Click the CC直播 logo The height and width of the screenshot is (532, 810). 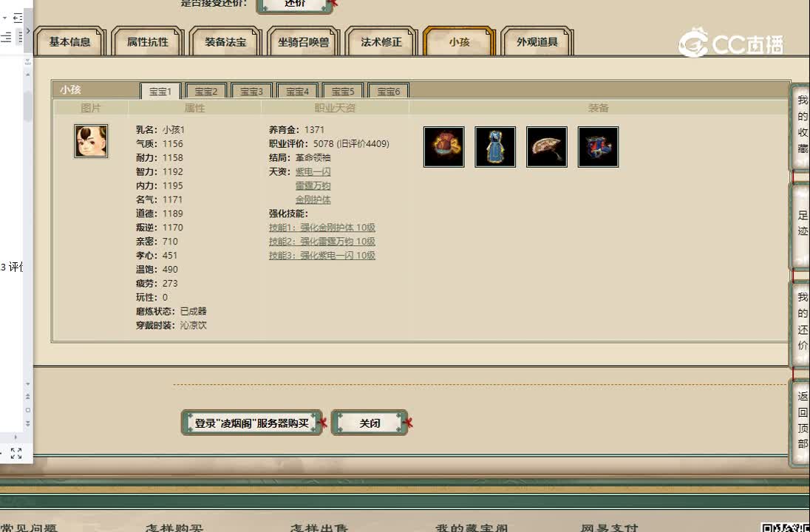(731, 44)
